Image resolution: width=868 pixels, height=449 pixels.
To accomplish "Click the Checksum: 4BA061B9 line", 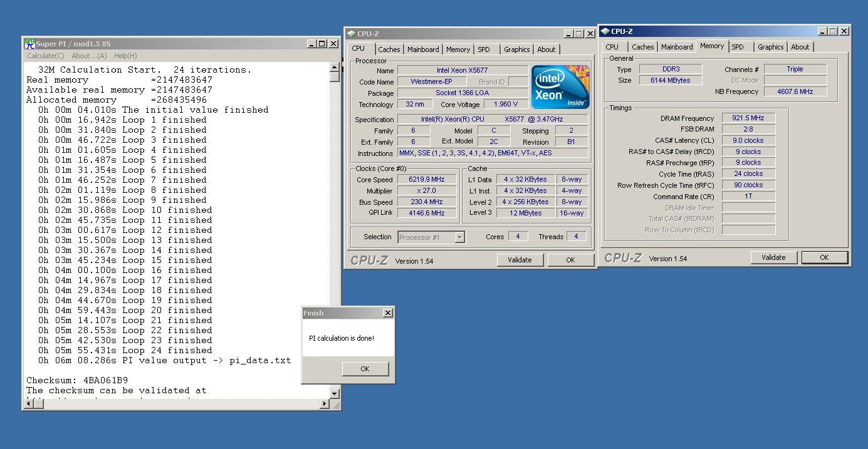I will pyautogui.click(x=77, y=380).
